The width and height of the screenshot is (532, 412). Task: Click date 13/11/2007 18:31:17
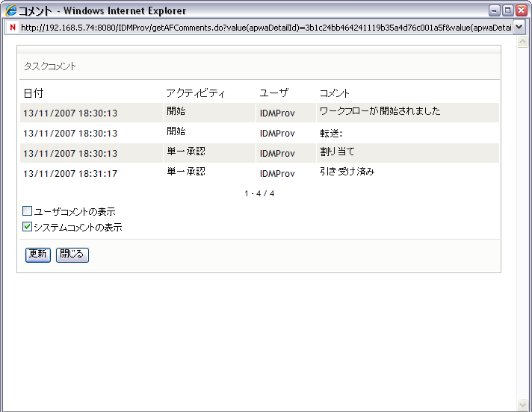70,174
